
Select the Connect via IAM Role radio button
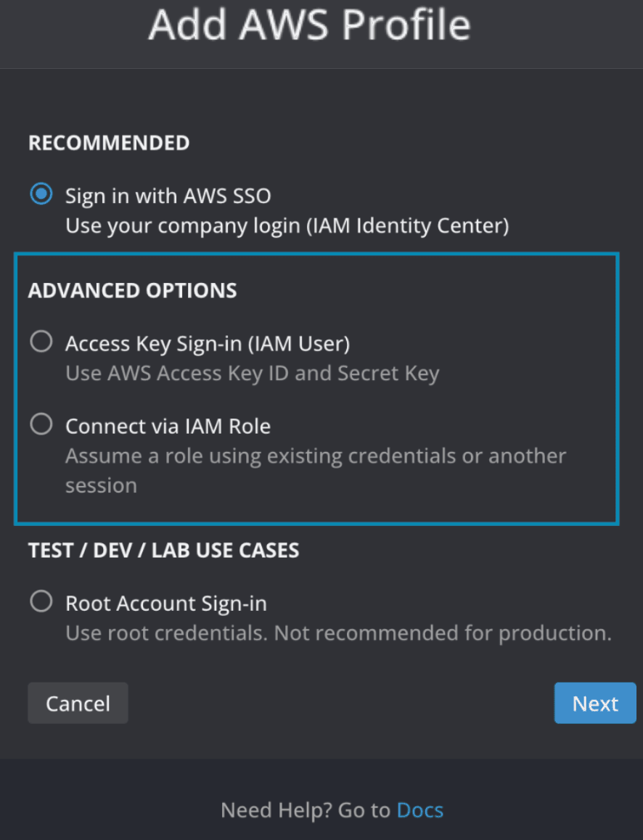41,424
